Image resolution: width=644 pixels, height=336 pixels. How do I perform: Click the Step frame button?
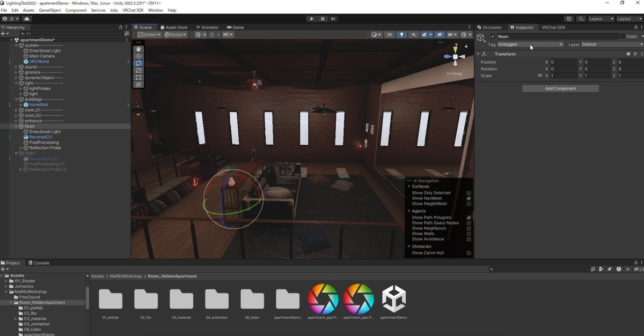pyautogui.click(x=333, y=19)
